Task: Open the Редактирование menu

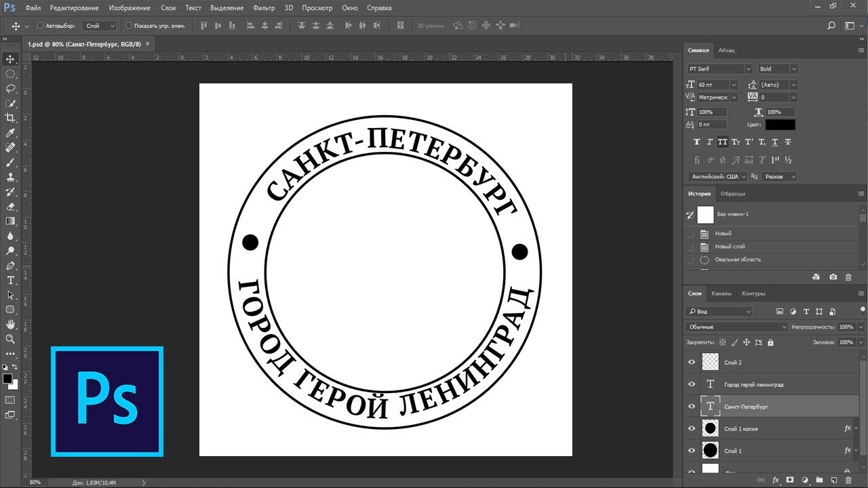Action: pos(74,8)
